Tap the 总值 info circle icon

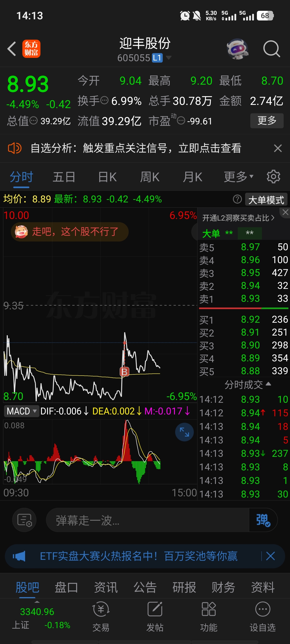33,121
